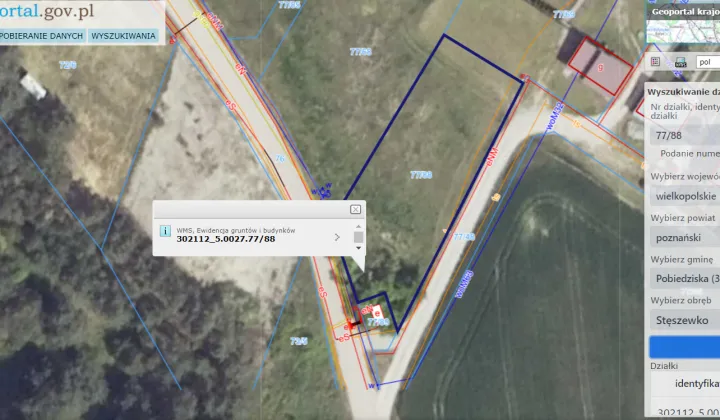Viewport: 720px width, 420px height.
Task: Click the Geoportal krajowy title above minimap
Action: coord(685,12)
